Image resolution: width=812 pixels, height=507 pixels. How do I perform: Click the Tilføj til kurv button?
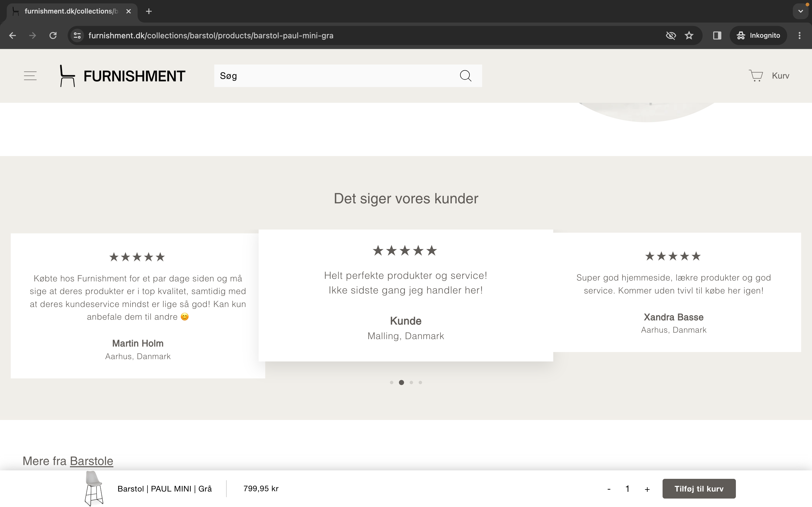[x=699, y=489]
